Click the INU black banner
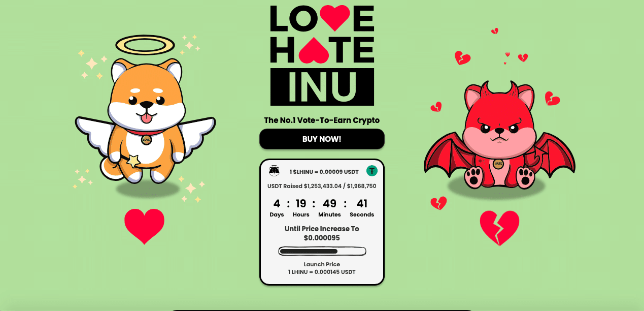 click(322, 87)
